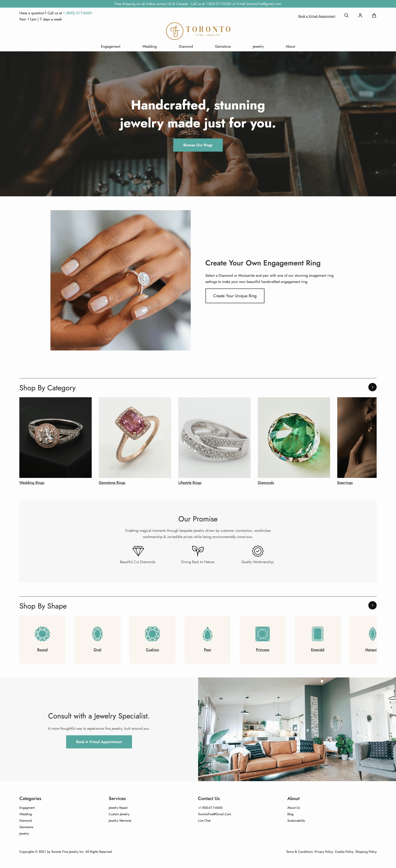The width and height of the screenshot is (396, 868).
Task: Open the Gemstone menu item
Action: [223, 47]
